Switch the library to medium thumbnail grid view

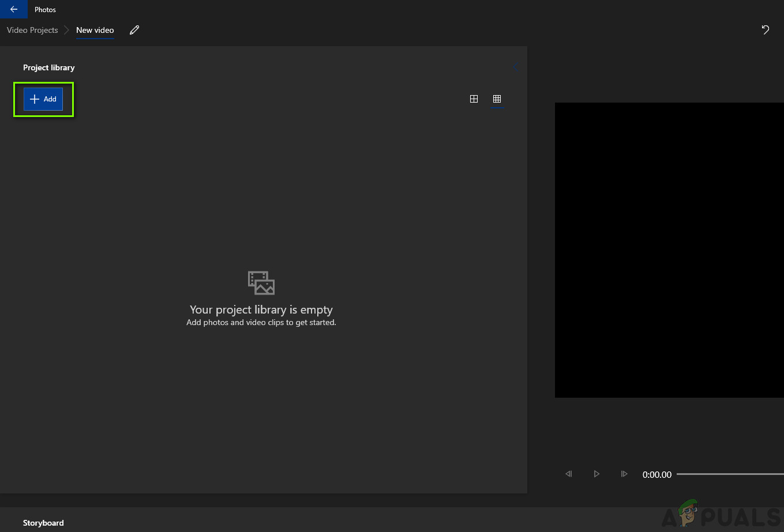[x=474, y=99]
